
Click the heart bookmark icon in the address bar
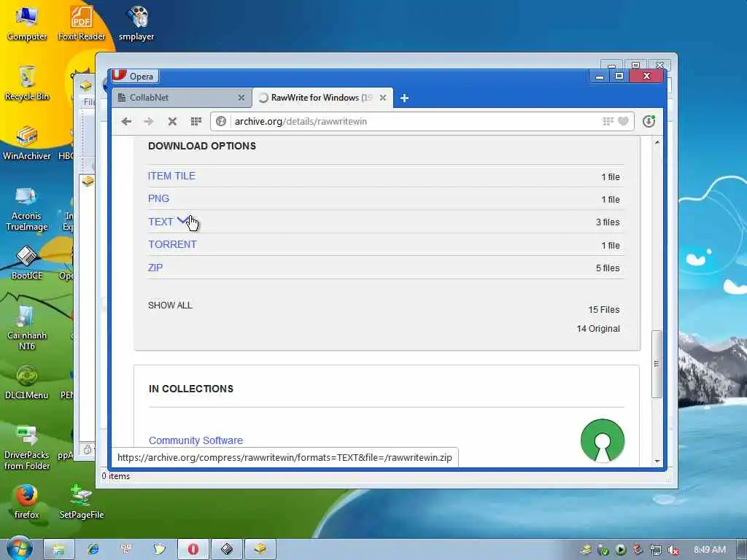pos(623,122)
